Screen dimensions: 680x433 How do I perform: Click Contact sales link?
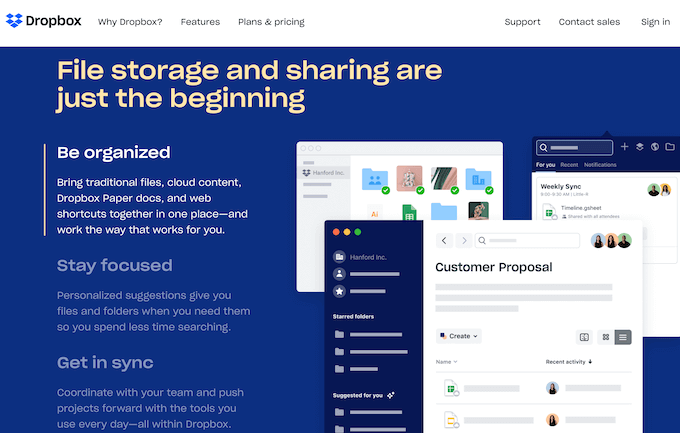589,22
